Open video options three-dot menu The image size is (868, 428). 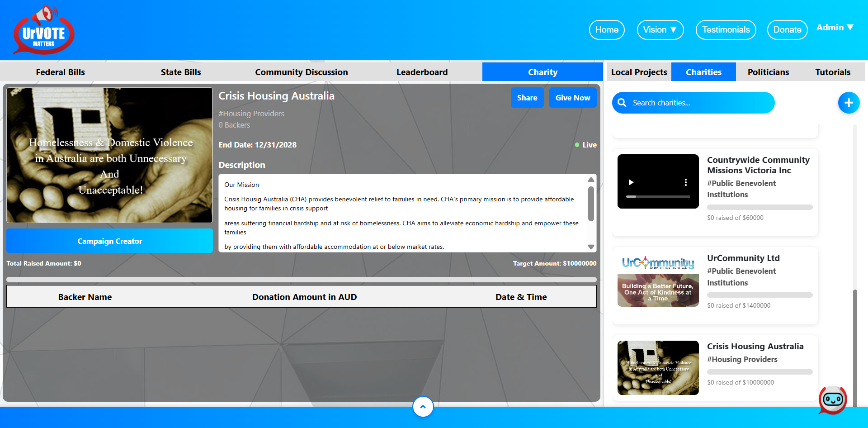tap(686, 182)
